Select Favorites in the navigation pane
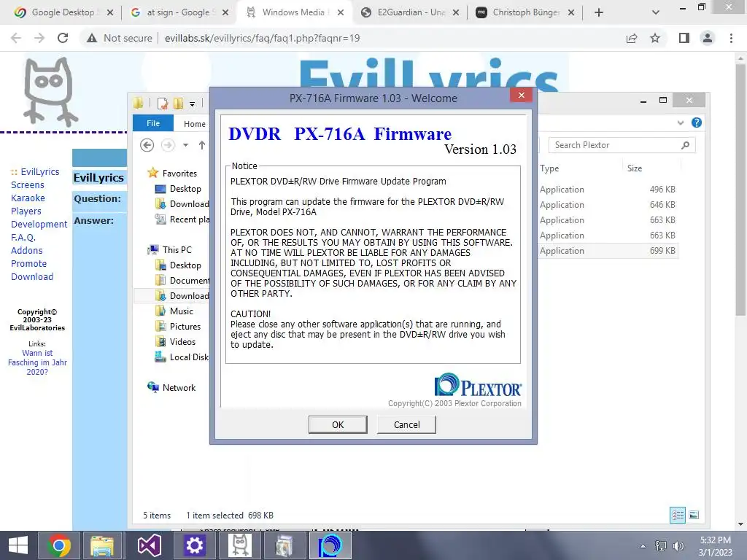This screenshot has height=560, width=747. (x=179, y=174)
